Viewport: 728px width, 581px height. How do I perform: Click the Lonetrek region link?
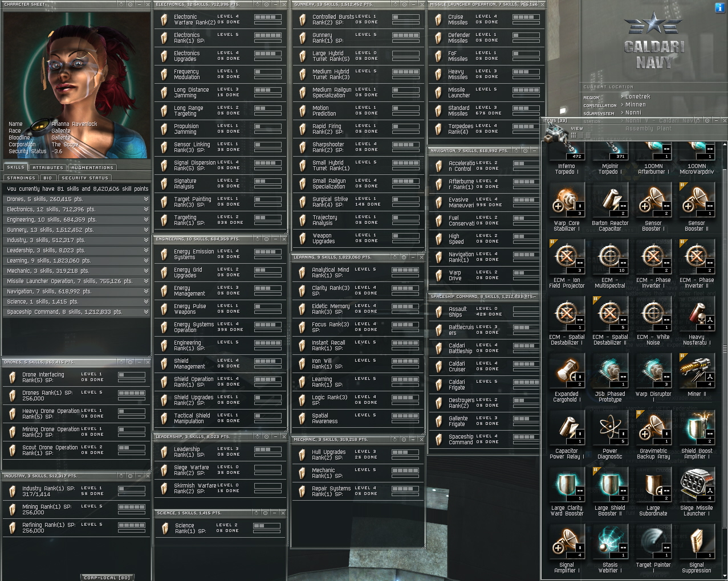pos(637,97)
